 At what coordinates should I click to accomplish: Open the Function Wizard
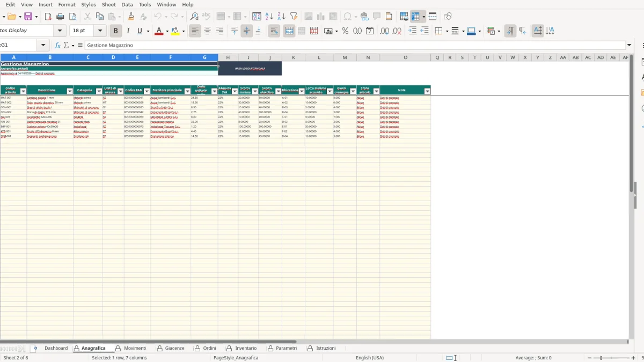coord(57,46)
